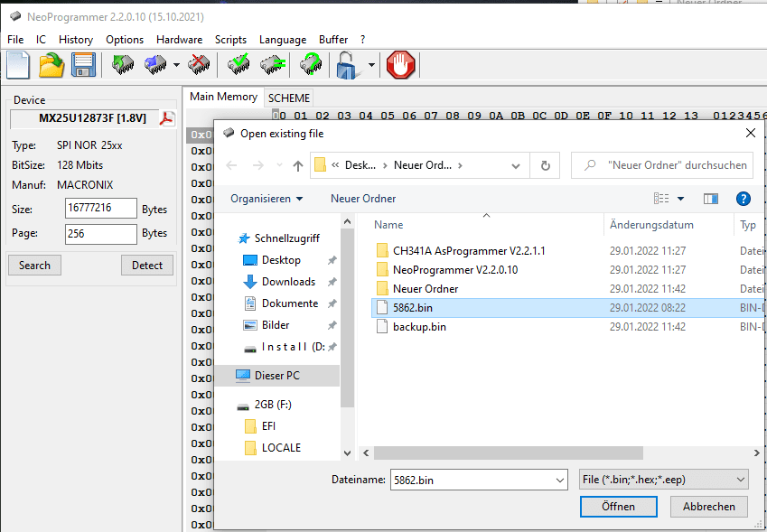Switch to the SCHEME tab

click(288, 98)
